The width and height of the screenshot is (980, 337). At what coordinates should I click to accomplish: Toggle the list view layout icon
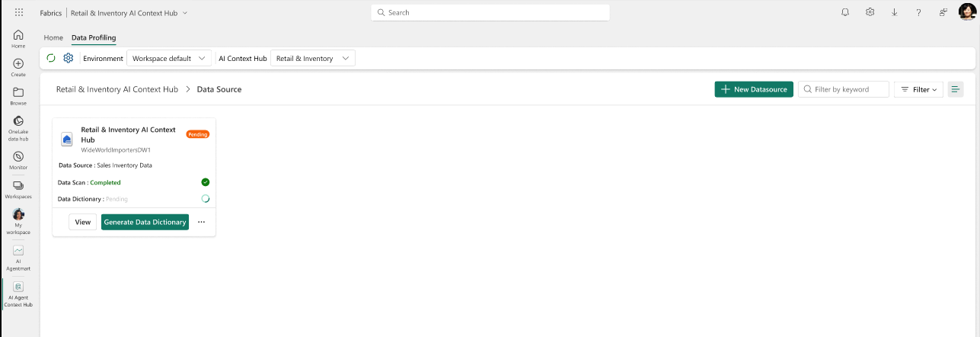click(x=956, y=89)
